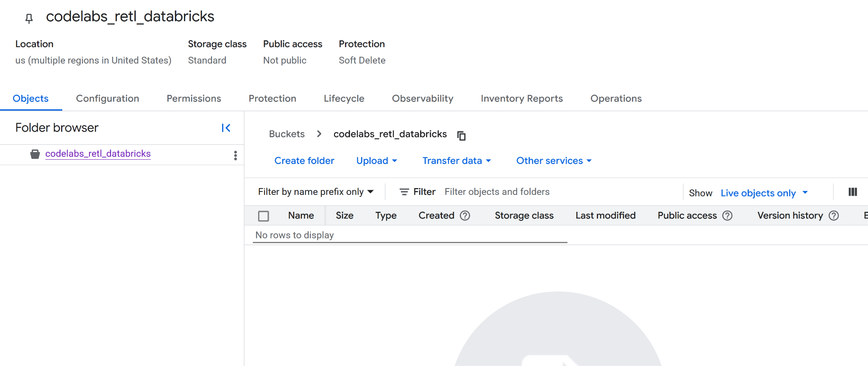The image size is (868, 366).
Task: Click the Public access column help icon
Action: point(727,216)
